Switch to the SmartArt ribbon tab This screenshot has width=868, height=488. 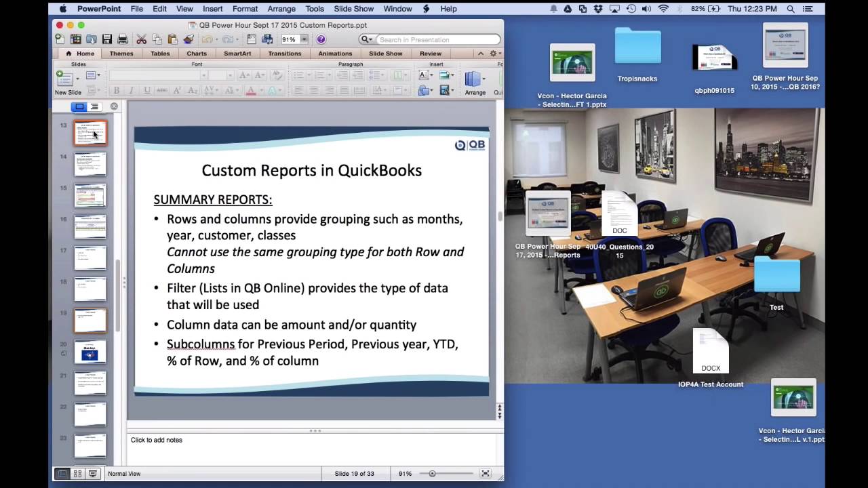click(237, 54)
